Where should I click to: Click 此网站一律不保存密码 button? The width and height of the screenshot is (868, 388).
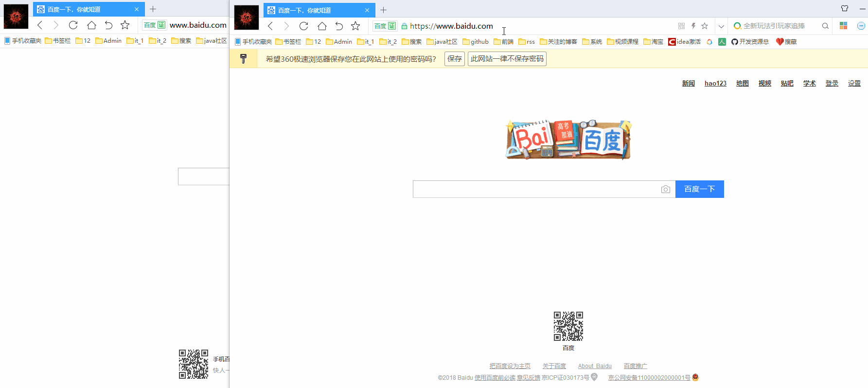[507, 59]
